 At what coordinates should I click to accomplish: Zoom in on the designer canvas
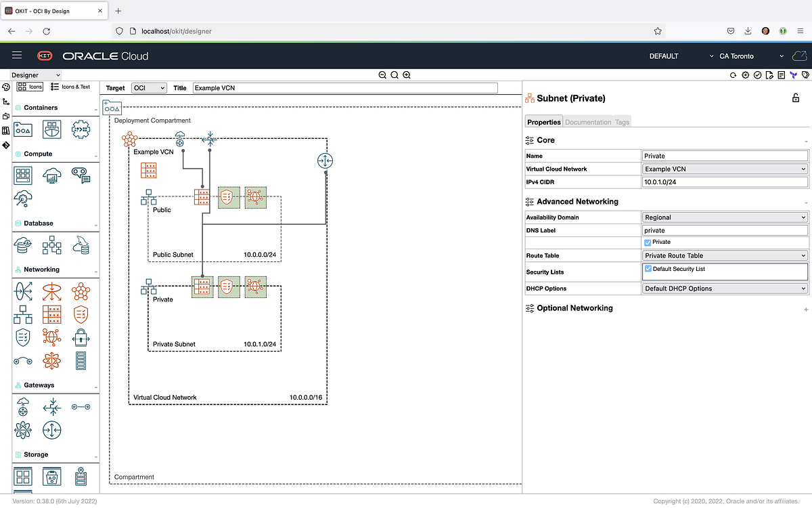coord(407,75)
